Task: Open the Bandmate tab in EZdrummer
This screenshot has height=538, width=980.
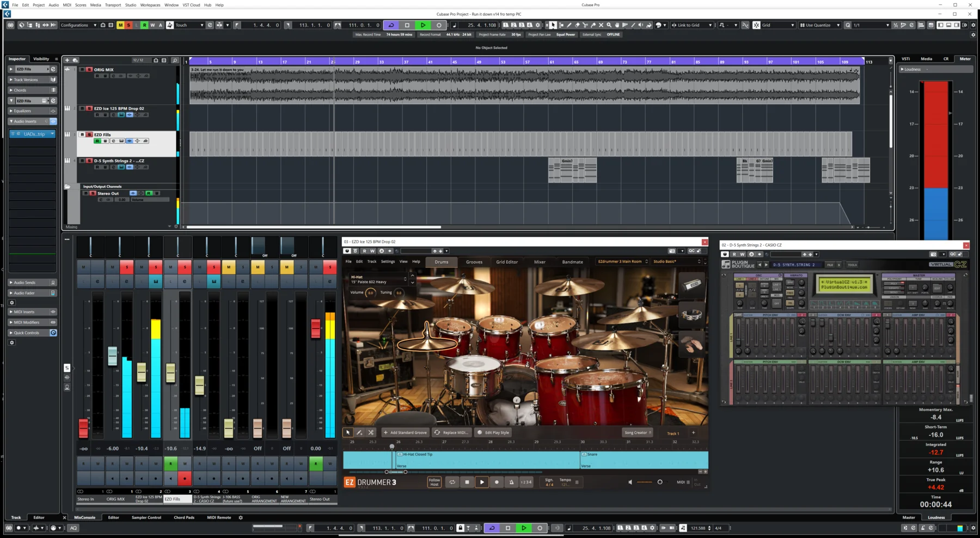Action: point(572,262)
